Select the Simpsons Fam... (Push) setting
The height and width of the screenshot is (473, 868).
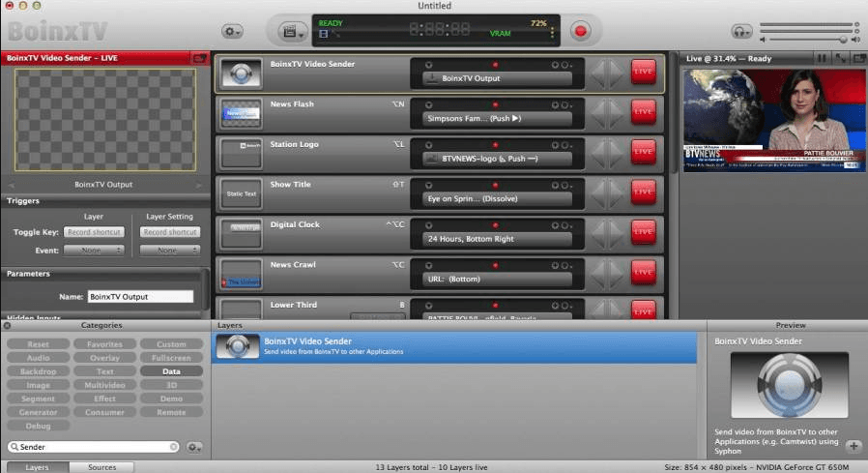coord(497,119)
